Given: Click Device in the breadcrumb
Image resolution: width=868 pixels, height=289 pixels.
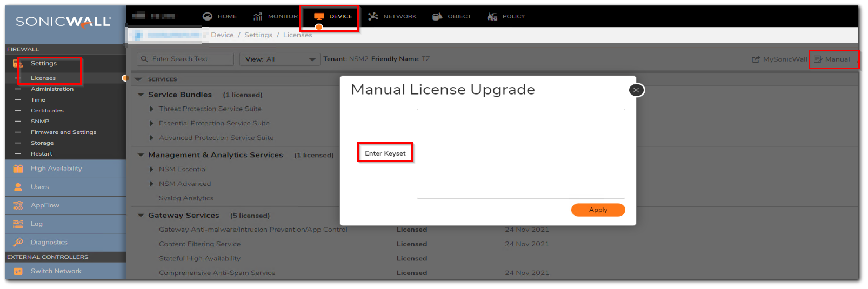Looking at the screenshot, I should pos(222,35).
